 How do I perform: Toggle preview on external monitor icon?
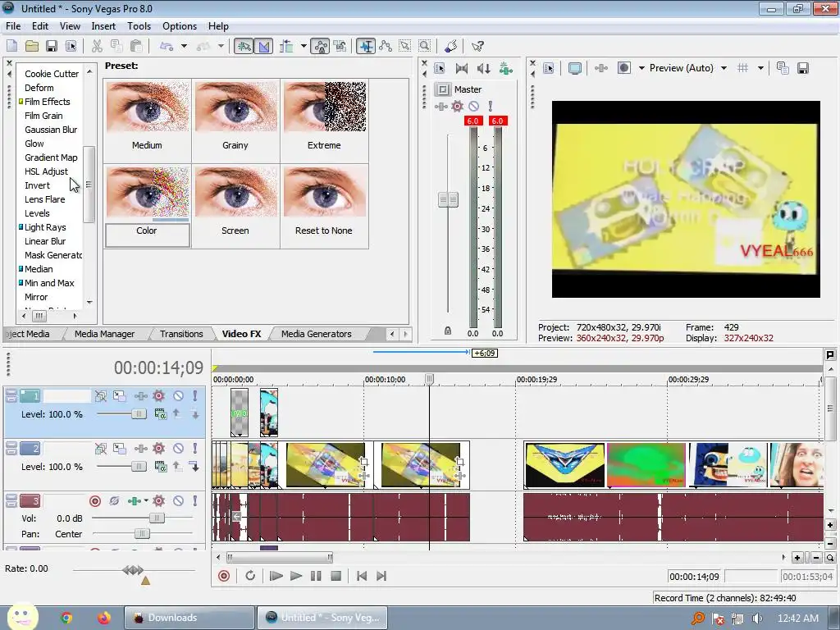pyautogui.click(x=575, y=68)
